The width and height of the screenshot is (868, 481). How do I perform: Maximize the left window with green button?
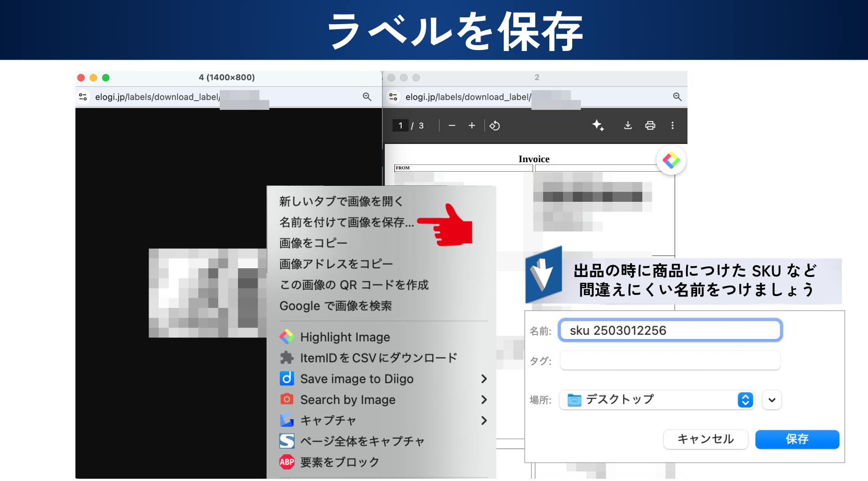[106, 78]
